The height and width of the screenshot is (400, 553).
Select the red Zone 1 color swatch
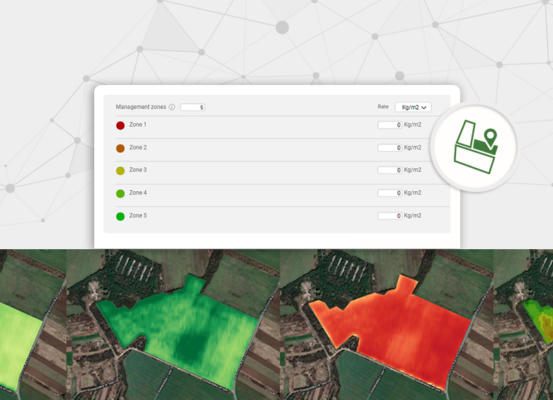click(120, 125)
